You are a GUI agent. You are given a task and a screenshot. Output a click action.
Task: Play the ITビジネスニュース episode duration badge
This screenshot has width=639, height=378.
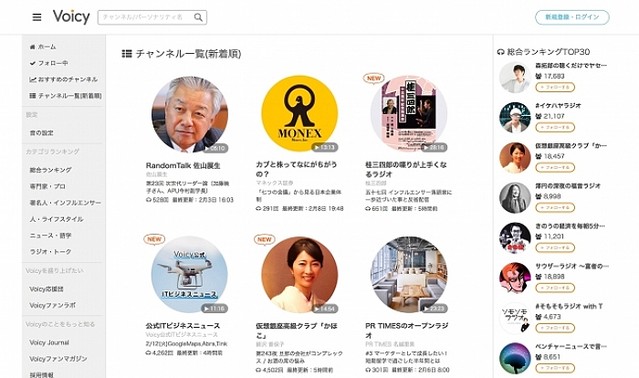click(215, 308)
